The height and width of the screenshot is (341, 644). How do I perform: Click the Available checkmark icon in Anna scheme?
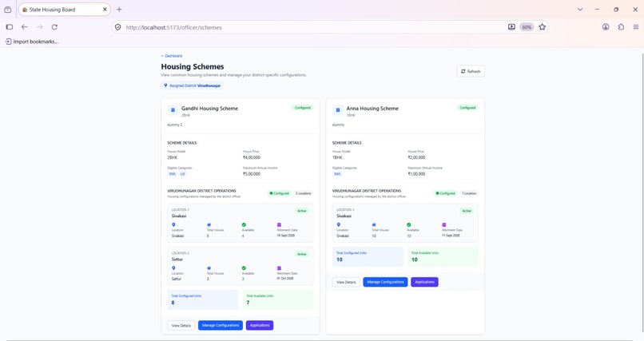tap(408, 225)
